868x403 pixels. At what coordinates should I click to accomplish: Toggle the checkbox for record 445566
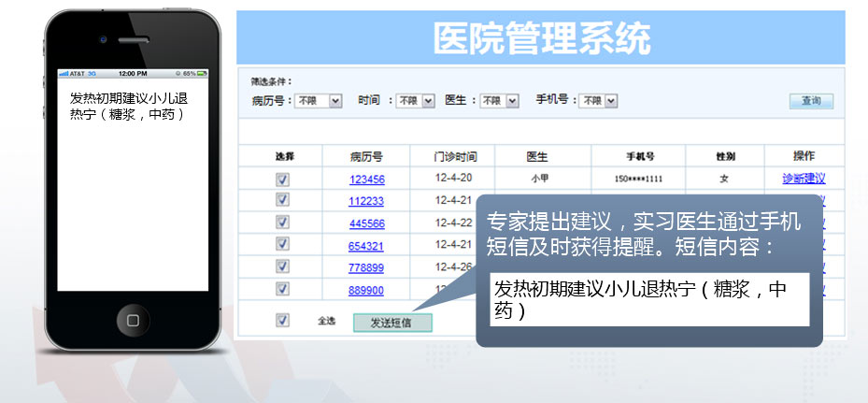[x=283, y=223]
